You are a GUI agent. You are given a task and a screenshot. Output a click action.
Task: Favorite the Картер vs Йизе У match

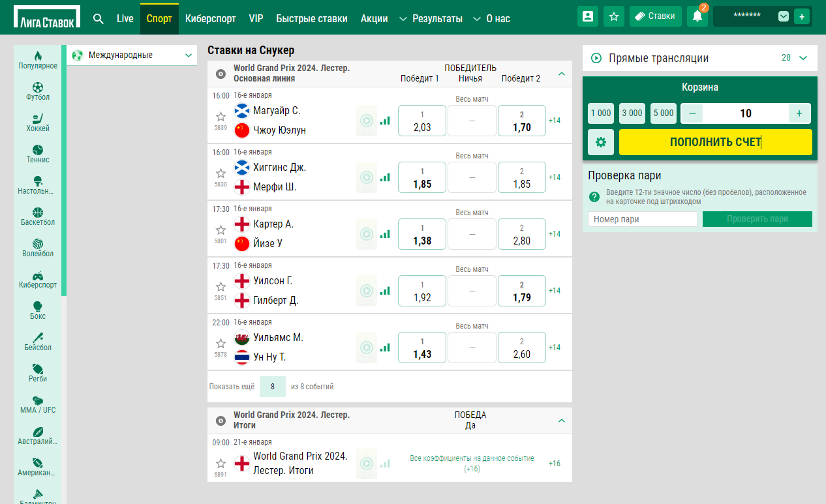tap(221, 230)
